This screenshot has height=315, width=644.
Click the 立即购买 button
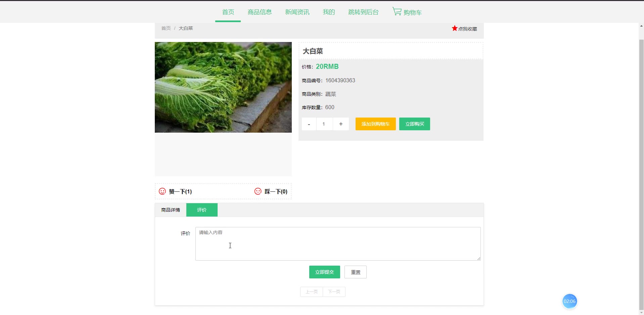click(x=415, y=124)
